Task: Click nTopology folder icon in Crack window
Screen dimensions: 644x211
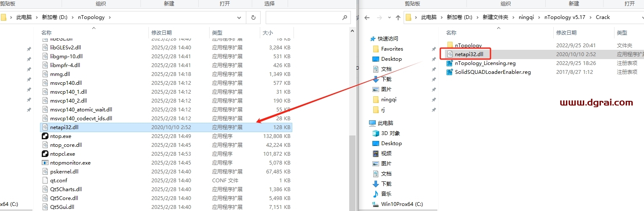Action: (450, 45)
